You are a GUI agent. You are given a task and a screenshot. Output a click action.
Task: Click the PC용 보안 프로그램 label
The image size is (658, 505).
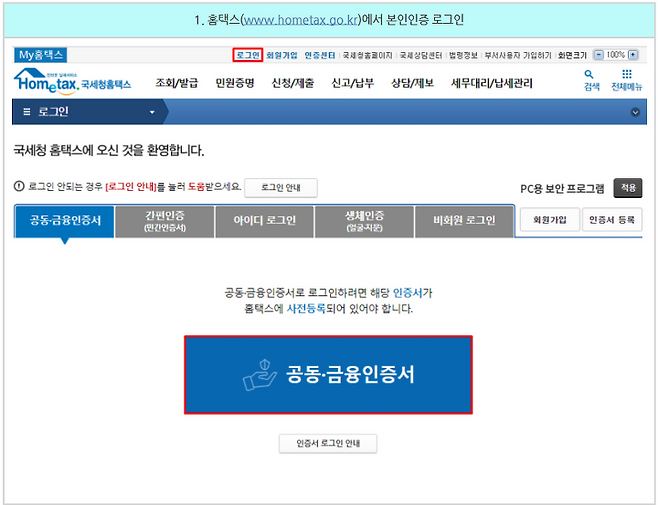[562, 188]
